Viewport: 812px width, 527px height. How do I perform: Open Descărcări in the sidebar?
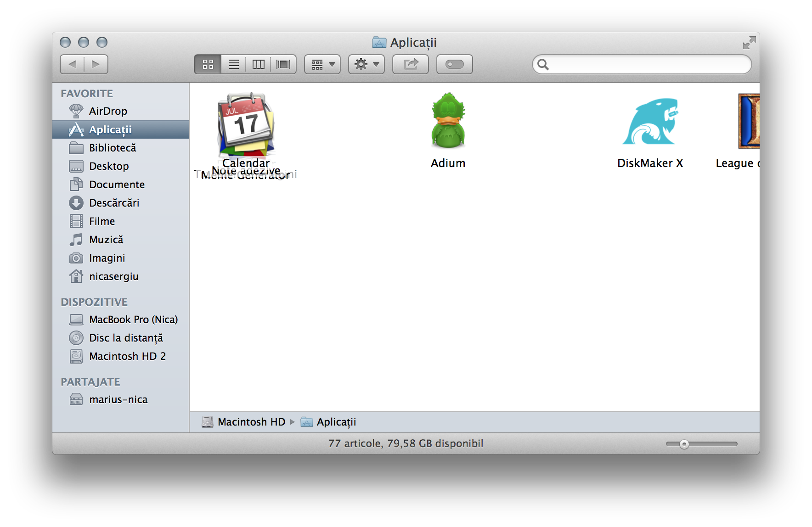(121, 203)
